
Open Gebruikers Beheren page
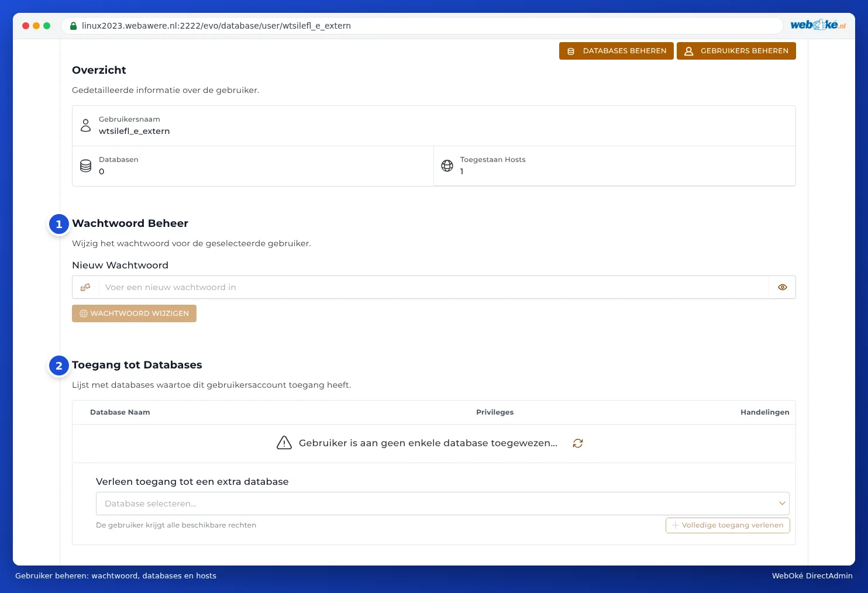coord(736,51)
